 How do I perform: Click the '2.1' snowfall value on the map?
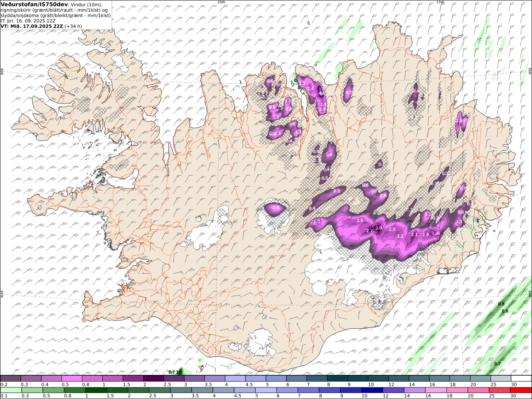click(x=414, y=234)
